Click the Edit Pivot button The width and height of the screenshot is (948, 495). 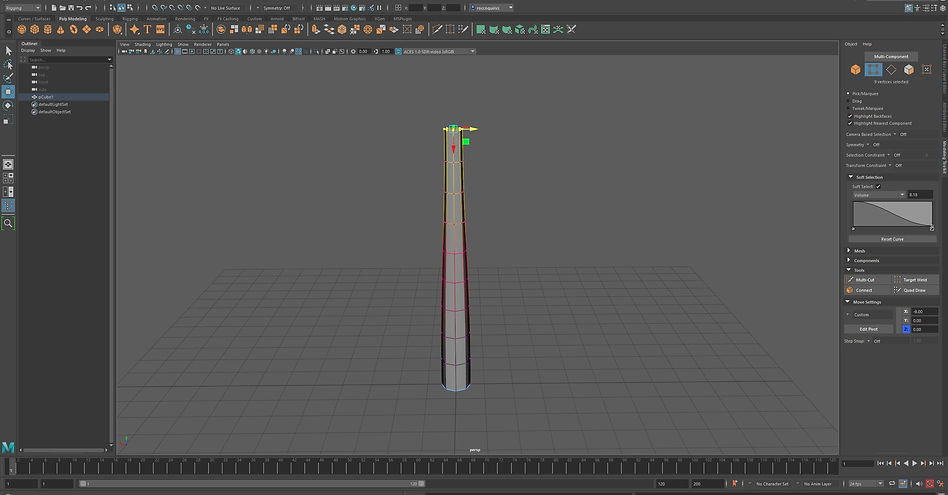click(869, 329)
